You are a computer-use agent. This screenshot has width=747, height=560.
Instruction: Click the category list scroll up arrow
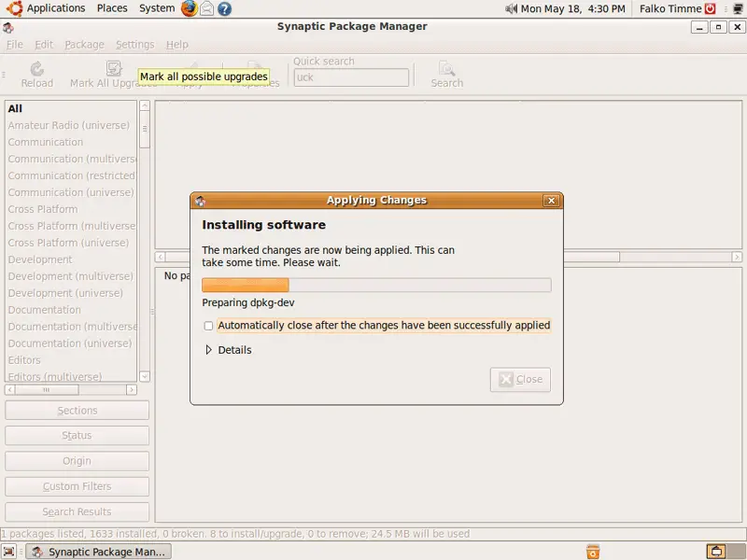[145, 105]
